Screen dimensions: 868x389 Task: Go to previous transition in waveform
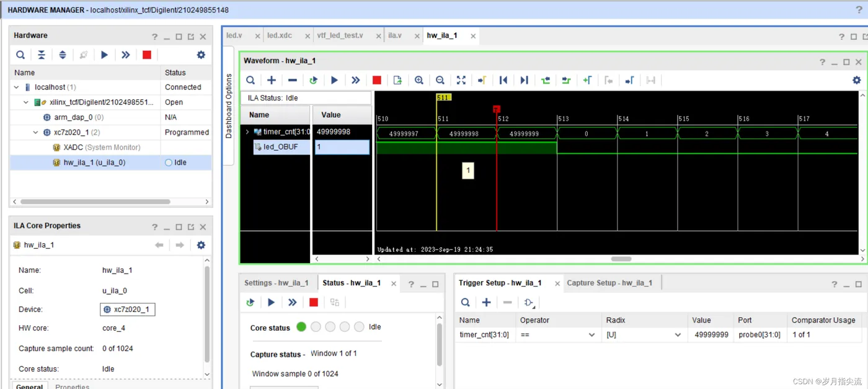tap(546, 80)
